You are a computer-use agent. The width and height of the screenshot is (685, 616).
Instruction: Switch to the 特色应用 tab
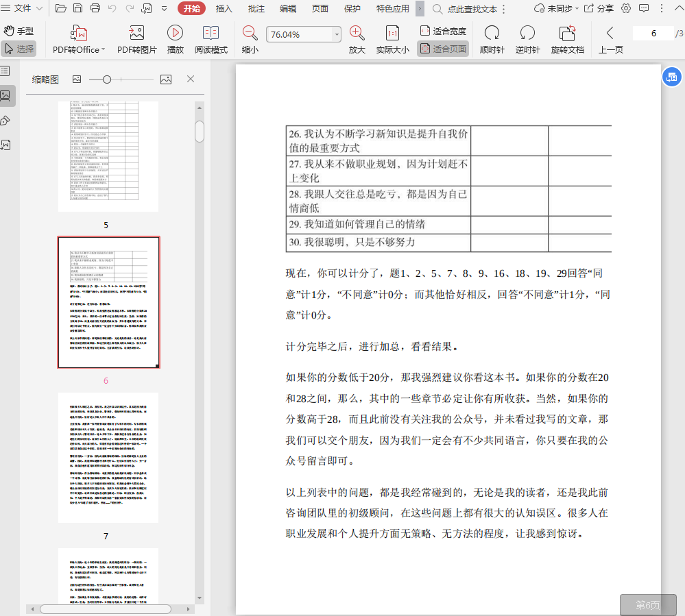pyautogui.click(x=393, y=9)
